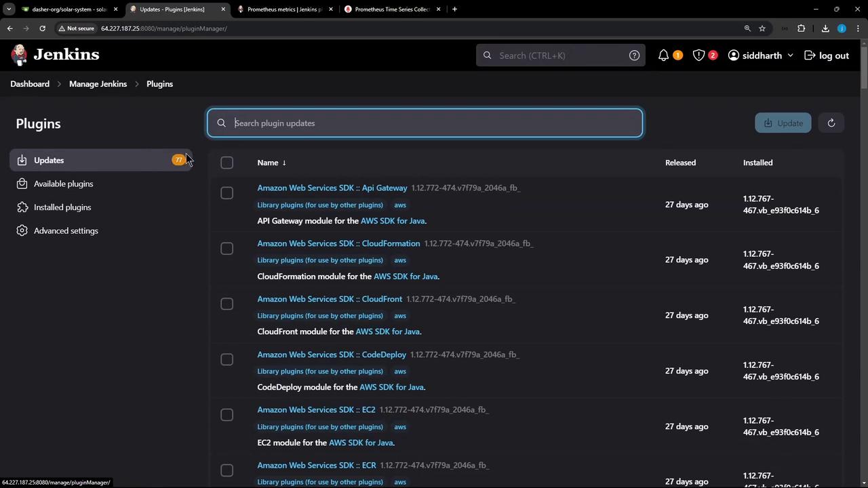868x488 pixels.
Task: Focus the Search plugin updates field
Action: (x=425, y=123)
